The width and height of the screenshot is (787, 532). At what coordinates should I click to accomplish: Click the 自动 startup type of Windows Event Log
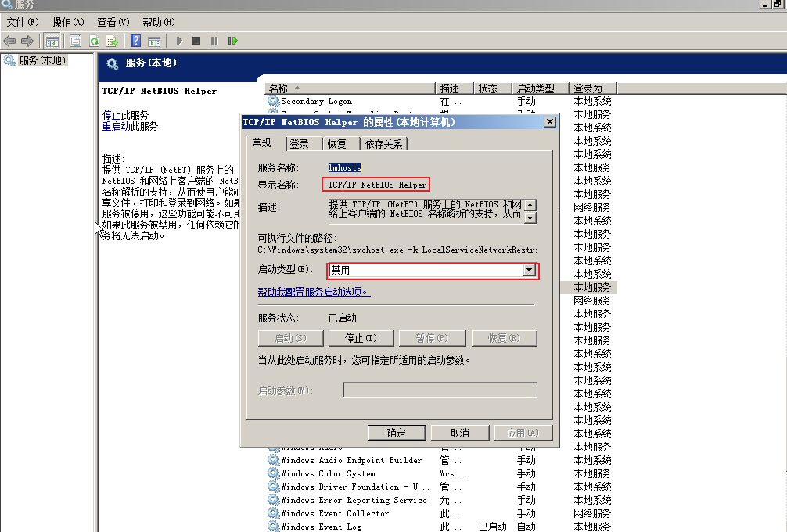[526, 527]
